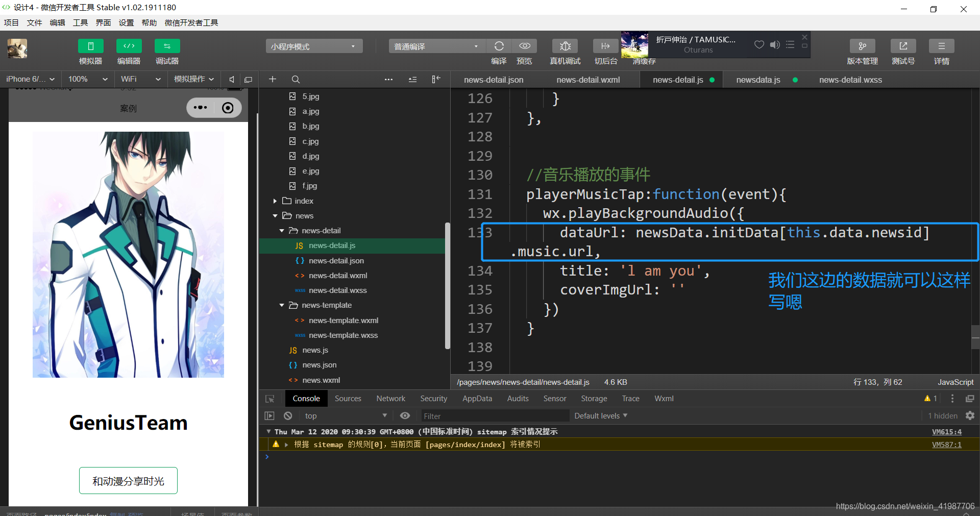This screenshot has height=516, width=980.
Task: Collapse the file tree panel icon
Action: point(436,79)
